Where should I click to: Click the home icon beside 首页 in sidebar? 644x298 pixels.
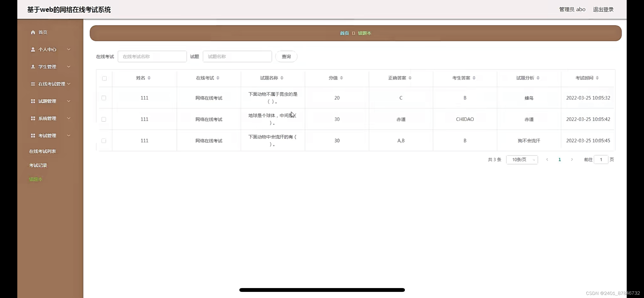pyautogui.click(x=33, y=32)
